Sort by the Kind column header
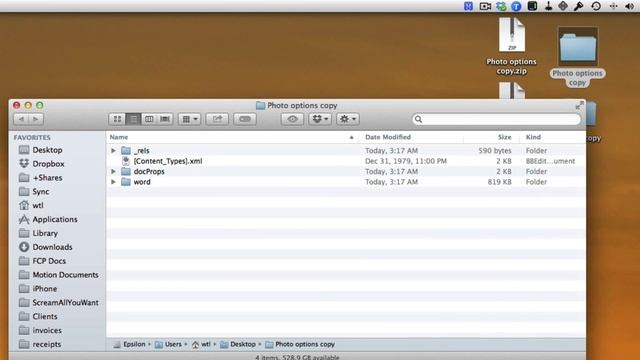 (552, 137)
